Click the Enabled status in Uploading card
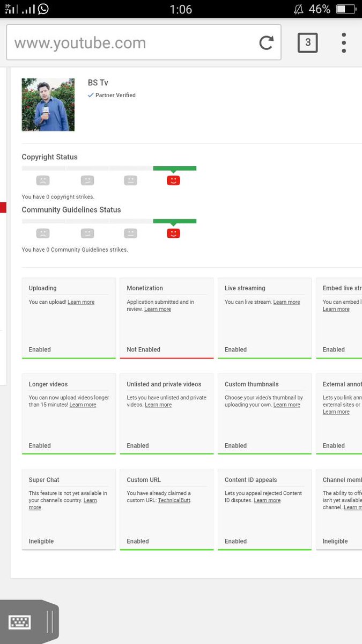Viewport: 362px width, 644px height. tap(40, 349)
